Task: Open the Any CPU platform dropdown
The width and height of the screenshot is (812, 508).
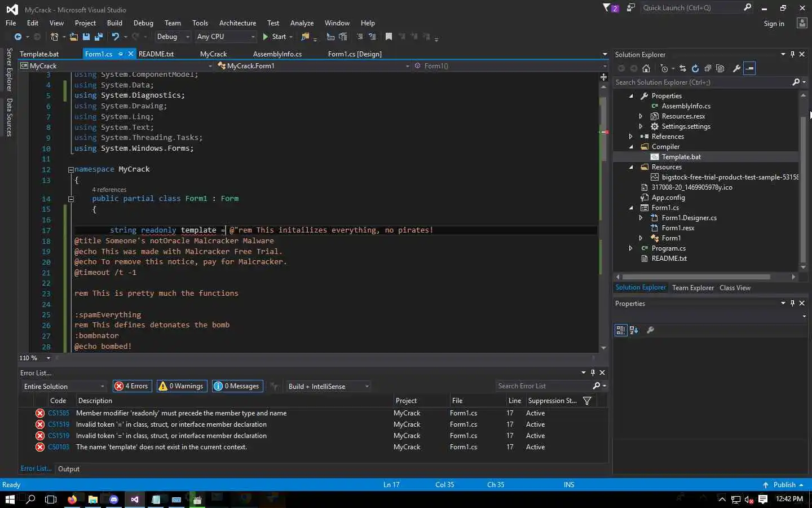Action: pyautogui.click(x=226, y=37)
